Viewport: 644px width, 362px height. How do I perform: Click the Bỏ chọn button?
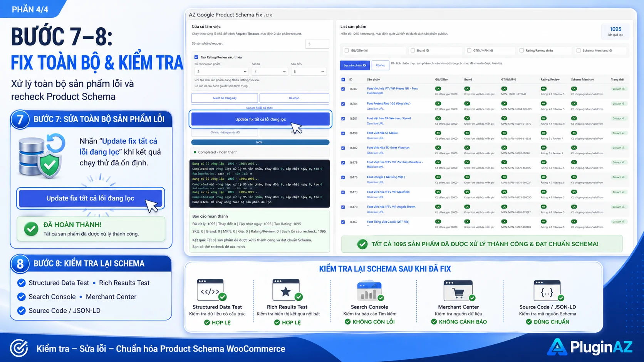(x=294, y=98)
